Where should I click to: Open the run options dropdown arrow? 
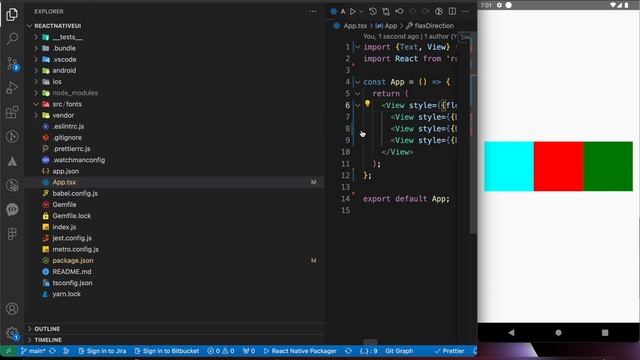coord(361,11)
